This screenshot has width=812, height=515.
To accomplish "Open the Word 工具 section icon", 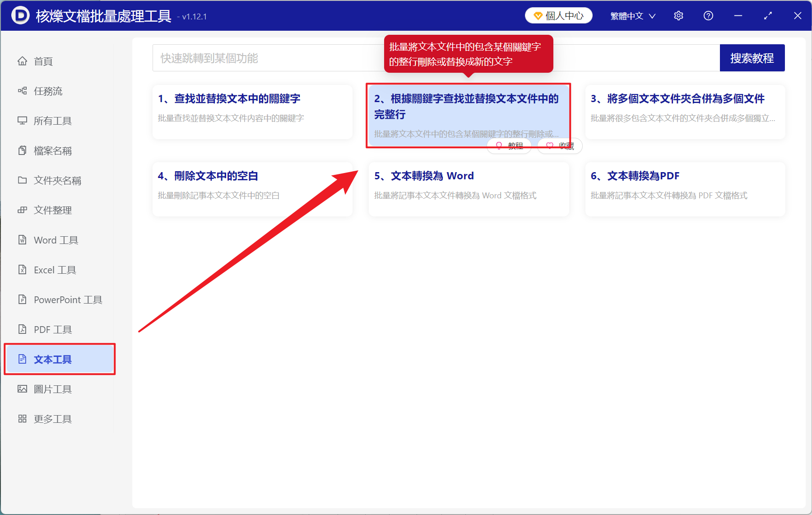I will (x=23, y=240).
